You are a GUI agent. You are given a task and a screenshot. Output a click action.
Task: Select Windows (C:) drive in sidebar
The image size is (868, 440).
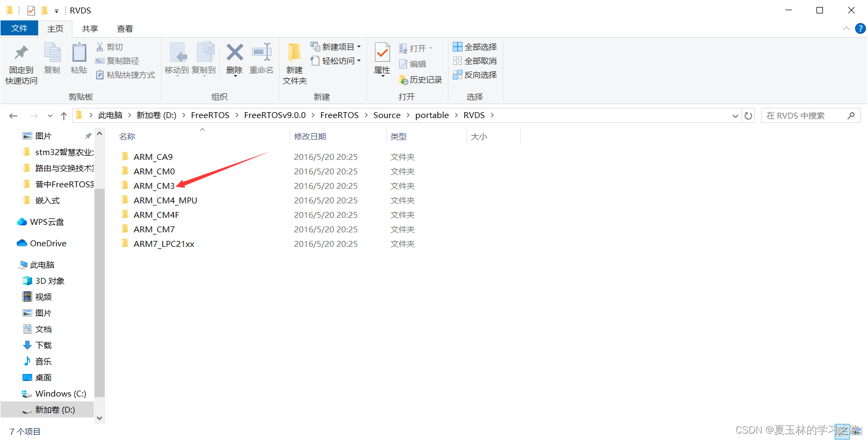click(54, 393)
